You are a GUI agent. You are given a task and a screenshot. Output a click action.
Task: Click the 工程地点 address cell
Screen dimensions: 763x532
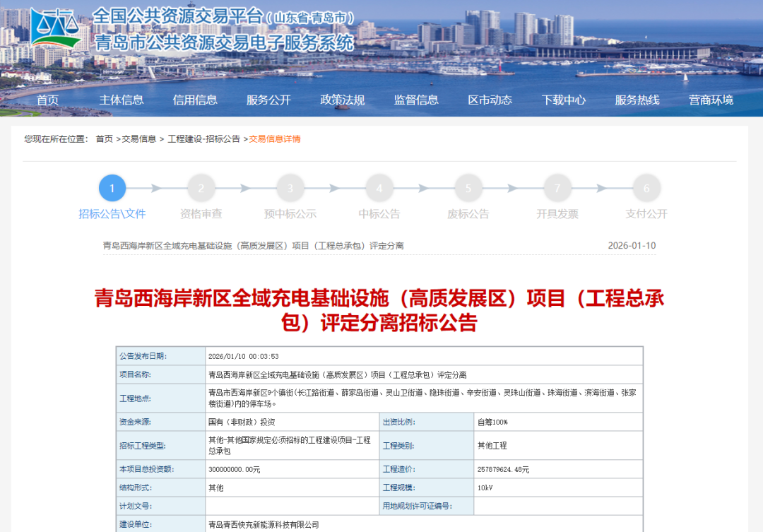click(425, 398)
